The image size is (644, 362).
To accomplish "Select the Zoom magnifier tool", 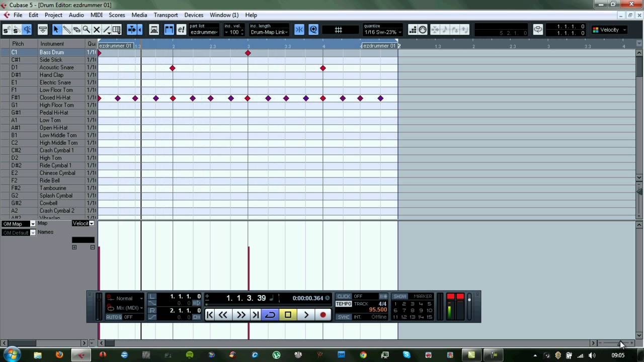I will pos(87,30).
